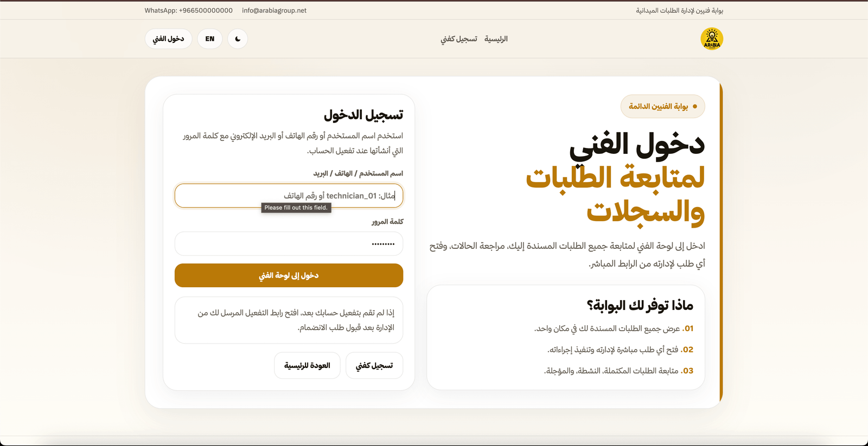Click the كلمة المرور label
This screenshot has width=868, height=446.
click(x=387, y=222)
